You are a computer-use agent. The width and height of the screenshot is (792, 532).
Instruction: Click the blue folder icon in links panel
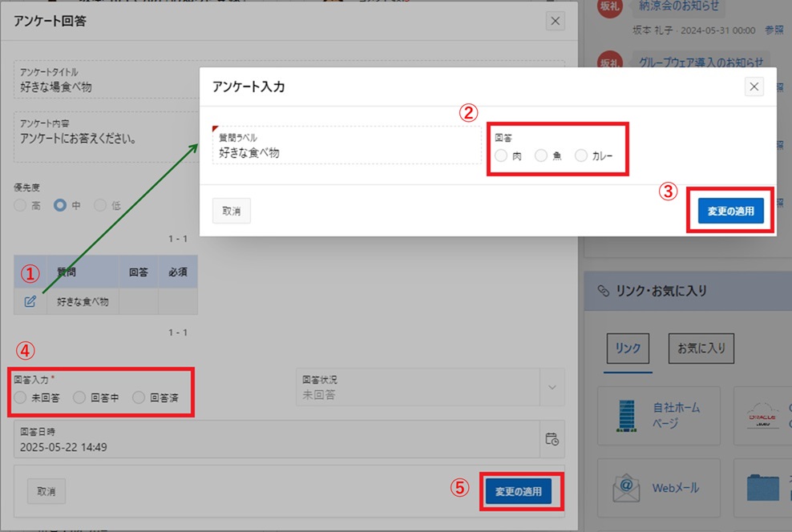coord(762,488)
